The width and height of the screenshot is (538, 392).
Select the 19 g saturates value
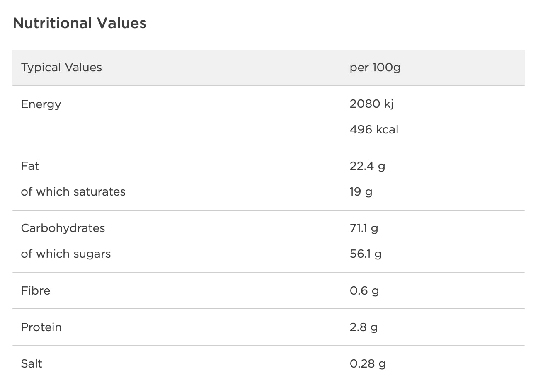click(x=361, y=191)
